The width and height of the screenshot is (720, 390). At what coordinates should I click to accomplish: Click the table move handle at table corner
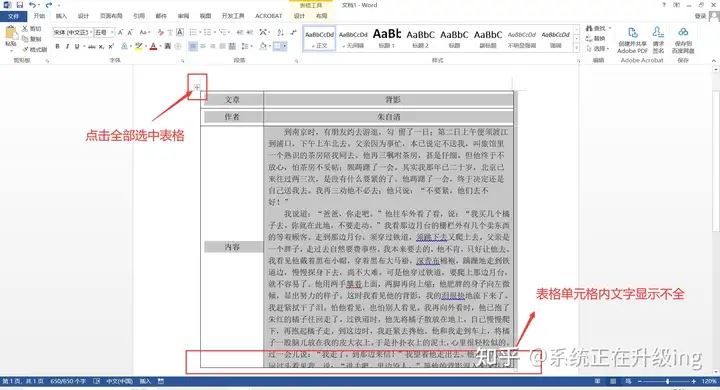click(197, 87)
